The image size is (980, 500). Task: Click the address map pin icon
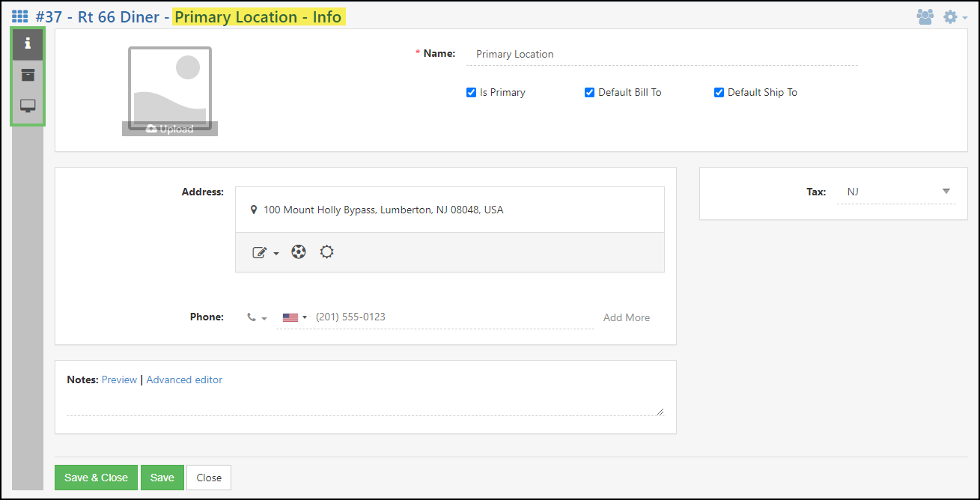(254, 210)
